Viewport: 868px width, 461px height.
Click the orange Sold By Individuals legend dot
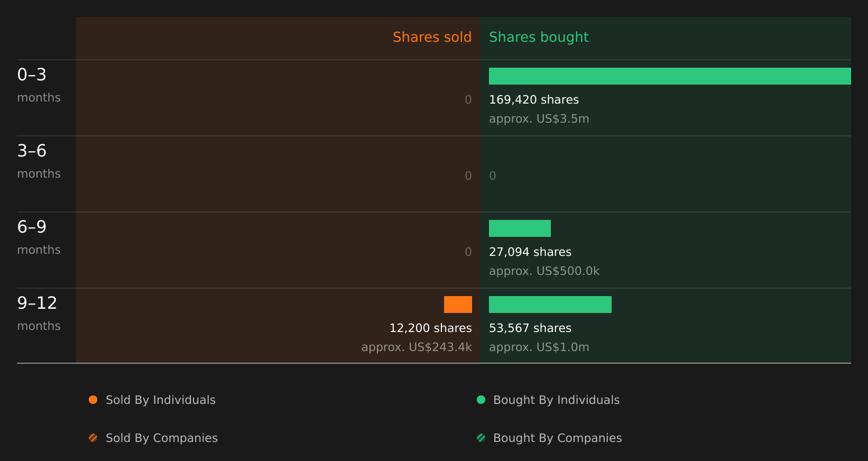(x=93, y=400)
